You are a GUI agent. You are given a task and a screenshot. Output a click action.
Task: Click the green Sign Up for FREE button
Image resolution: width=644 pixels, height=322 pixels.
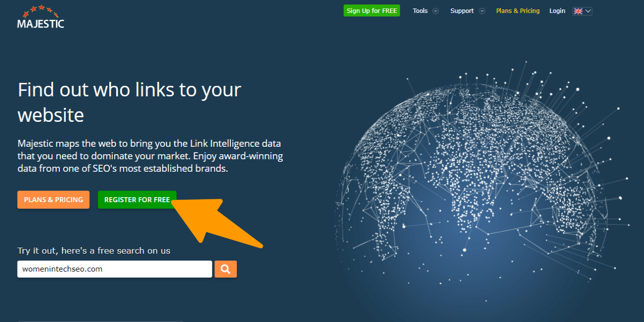372,10
